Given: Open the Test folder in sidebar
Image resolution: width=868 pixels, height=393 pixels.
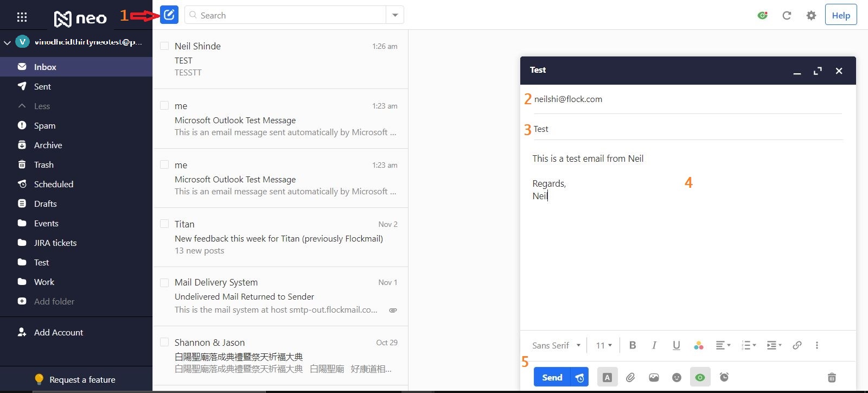Looking at the screenshot, I should click(x=76, y=262).
